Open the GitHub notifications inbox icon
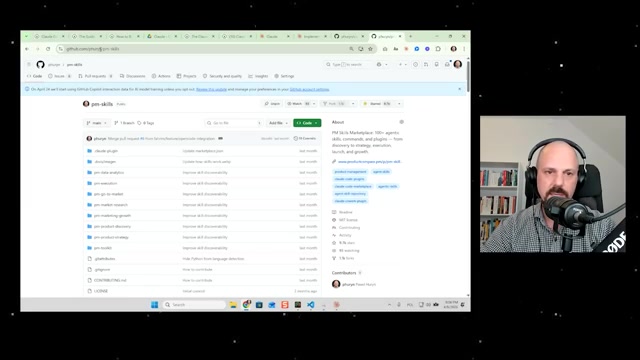 click(x=447, y=64)
